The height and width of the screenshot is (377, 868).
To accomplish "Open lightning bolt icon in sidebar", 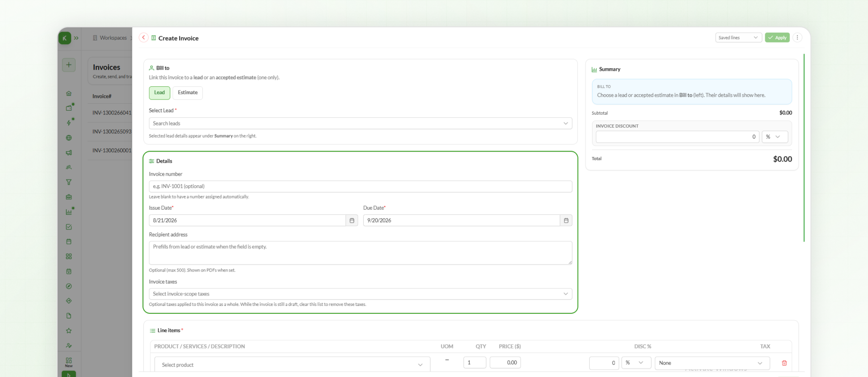I will [69, 123].
